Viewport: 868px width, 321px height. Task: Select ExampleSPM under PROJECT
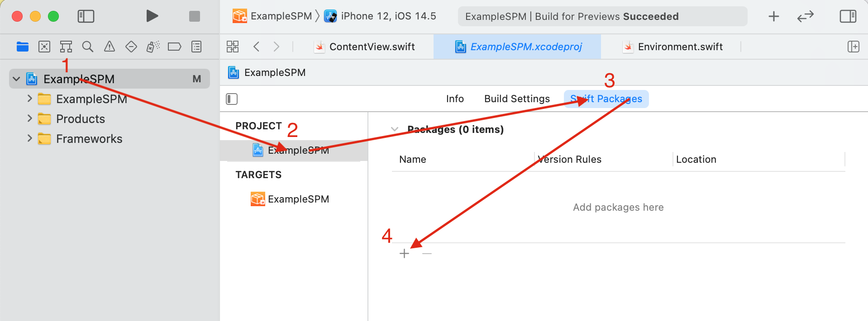294,151
